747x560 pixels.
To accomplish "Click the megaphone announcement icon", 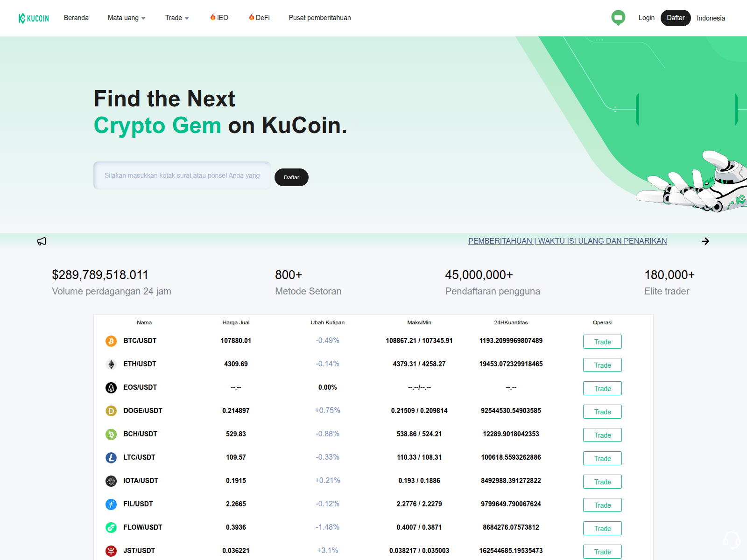I will (x=42, y=241).
